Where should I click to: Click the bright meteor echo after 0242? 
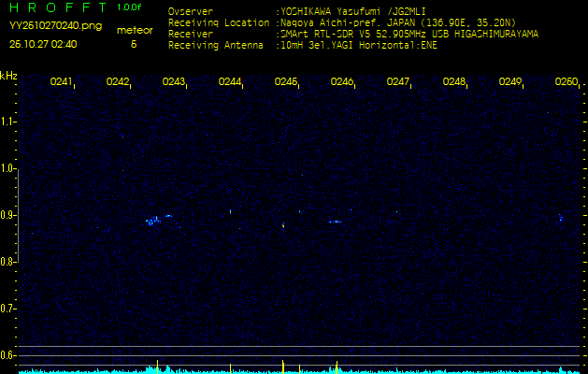[153, 221]
